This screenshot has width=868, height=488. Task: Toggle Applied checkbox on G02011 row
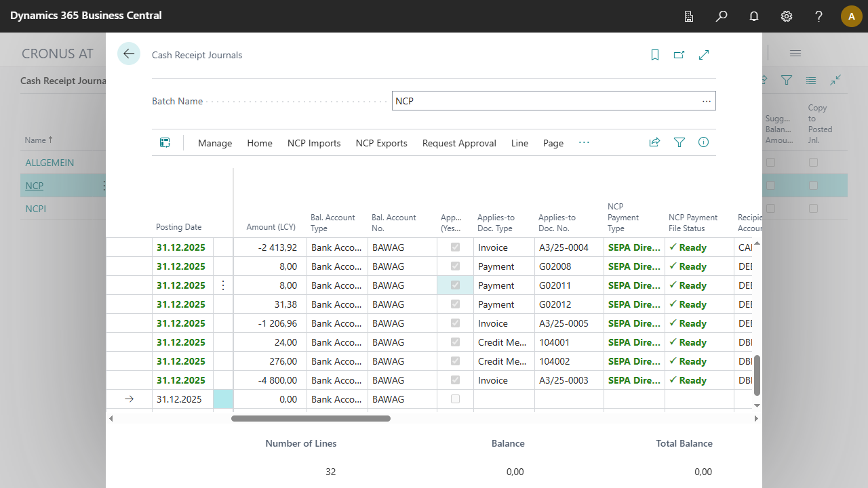(x=455, y=285)
